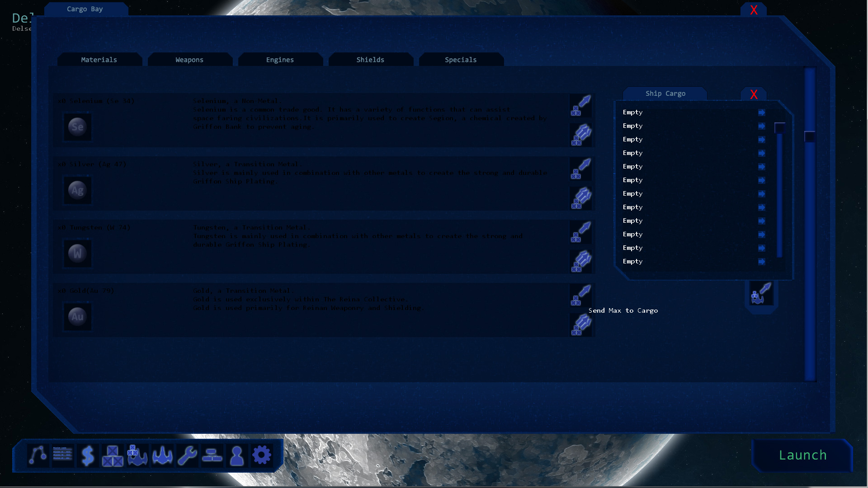
Task: Open the ship-with-crates cargo icon
Action: (x=137, y=455)
